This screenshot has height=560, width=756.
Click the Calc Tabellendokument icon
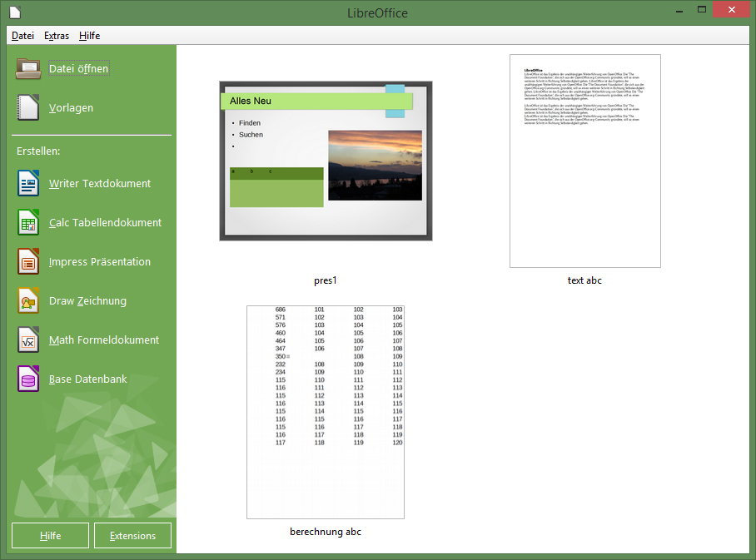pyautogui.click(x=28, y=222)
